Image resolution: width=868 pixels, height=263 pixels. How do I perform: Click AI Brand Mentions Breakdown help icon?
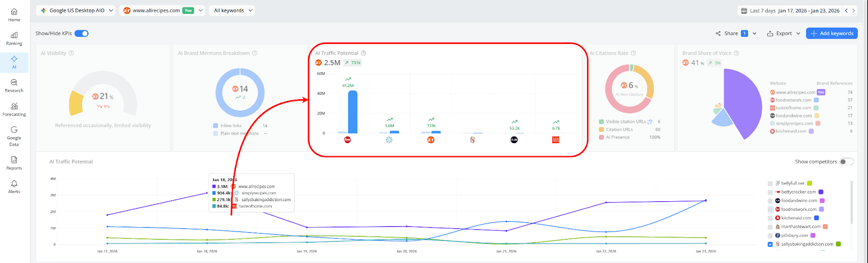[x=255, y=53]
